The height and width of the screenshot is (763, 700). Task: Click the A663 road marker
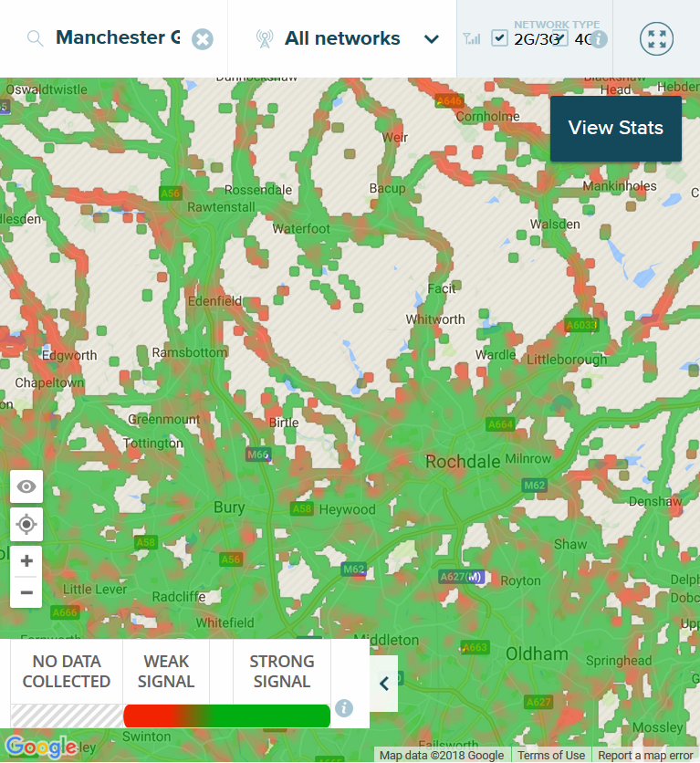475,648
